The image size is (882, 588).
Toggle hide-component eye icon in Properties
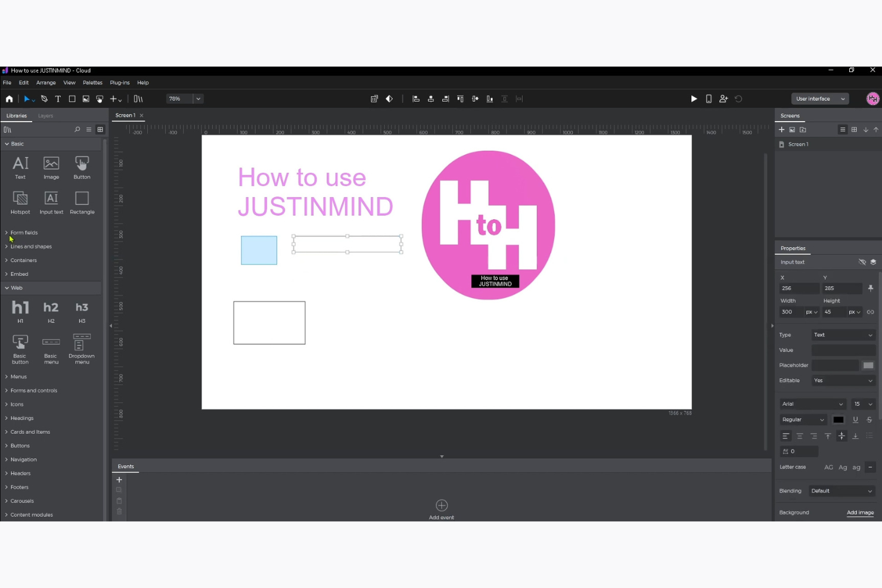click(862, 262)
